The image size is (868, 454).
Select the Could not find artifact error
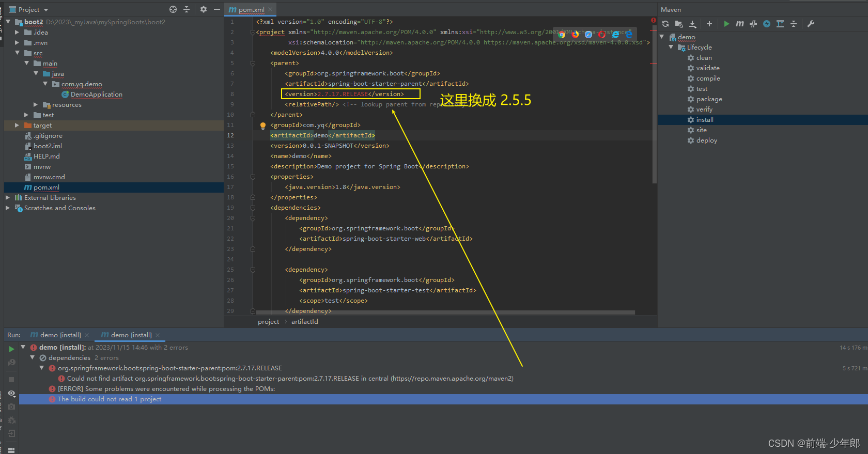[290, 379]
